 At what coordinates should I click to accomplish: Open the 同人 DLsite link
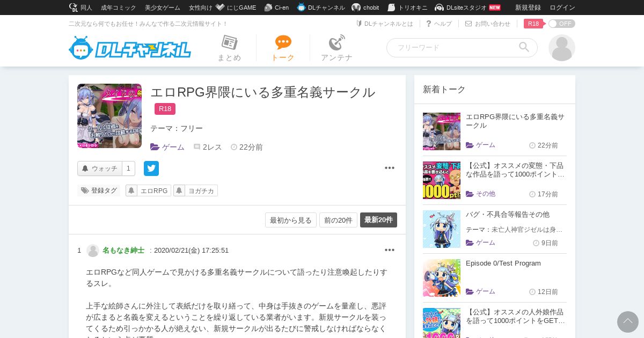click(81, 8)
